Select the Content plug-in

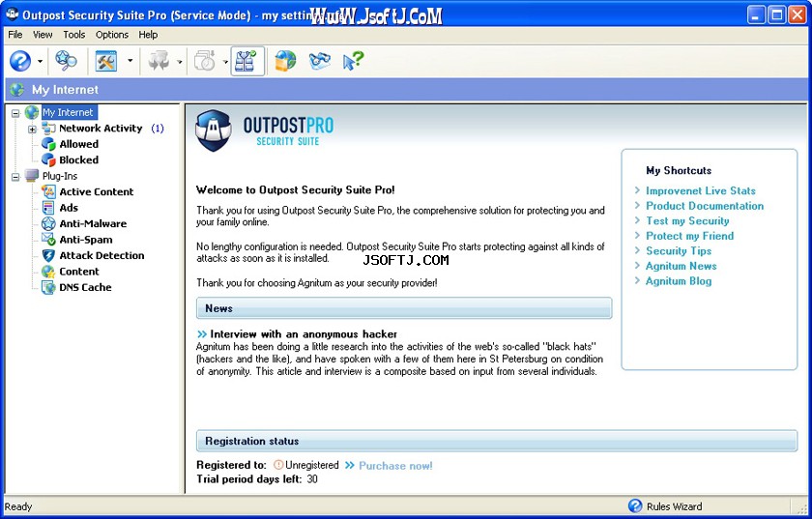coord(78,272)
